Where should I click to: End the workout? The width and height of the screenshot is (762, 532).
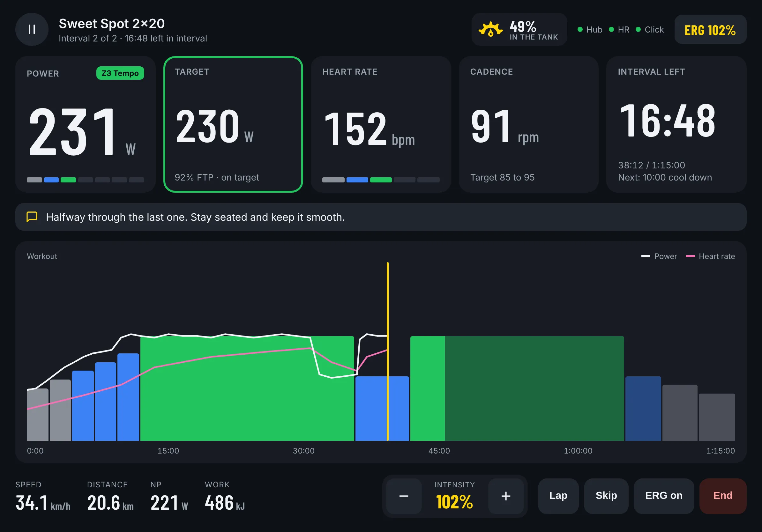(723, 496)
